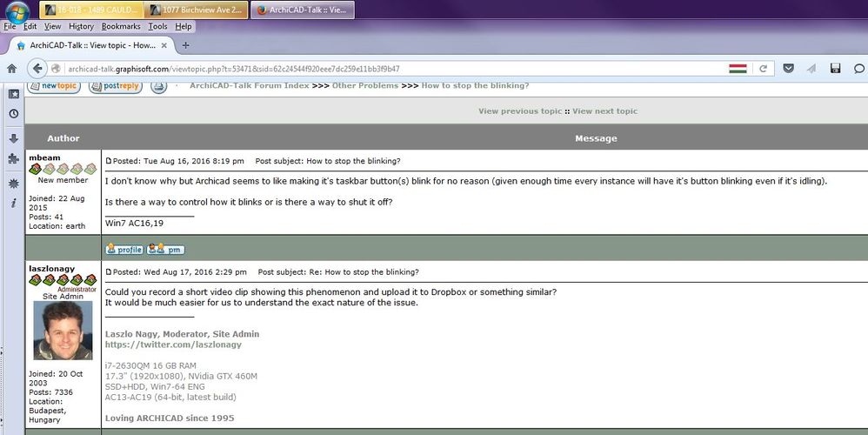Click the Hungarian flag icon in the address bar
The height and width of the screenshot is (435, 868).
coord(738,69)
